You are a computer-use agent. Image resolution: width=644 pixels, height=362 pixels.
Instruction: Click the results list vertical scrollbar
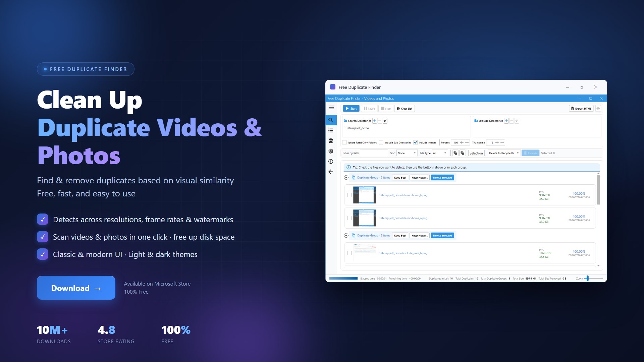[x=598, y=189]
